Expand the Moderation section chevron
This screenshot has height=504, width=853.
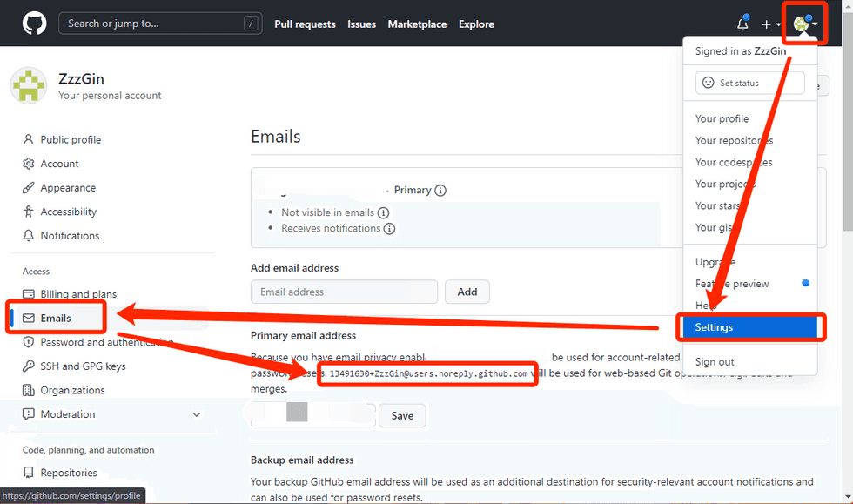pos(197,414)
